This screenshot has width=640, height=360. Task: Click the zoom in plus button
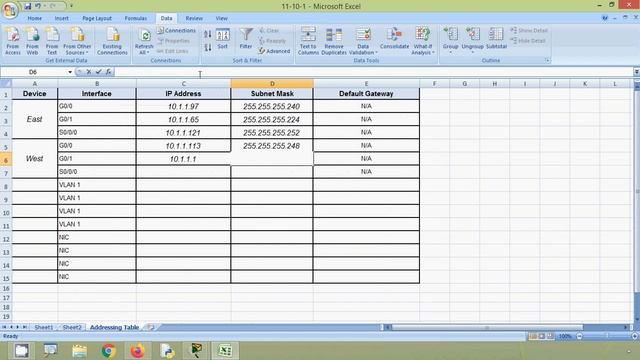(635, 336)
